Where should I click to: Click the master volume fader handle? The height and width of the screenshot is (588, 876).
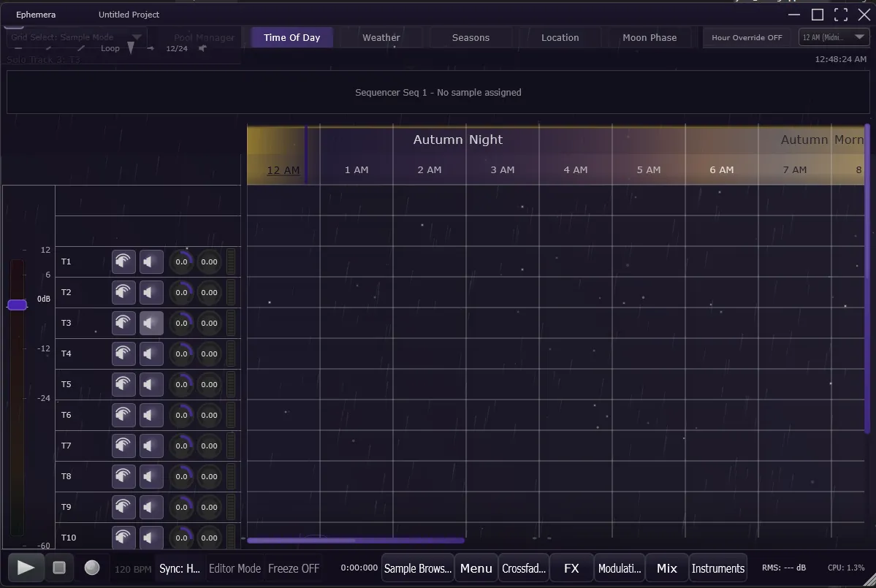click(x=18, y=305)
